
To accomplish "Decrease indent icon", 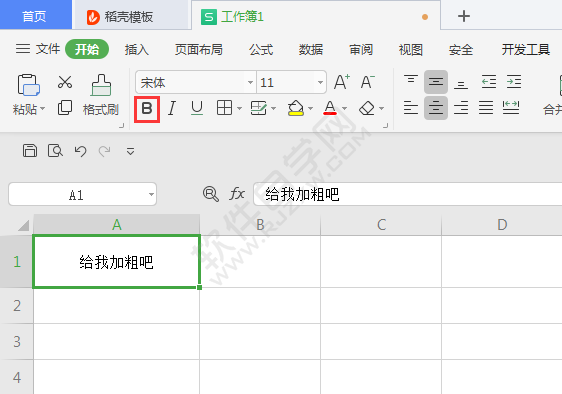I will pos(489,82).
